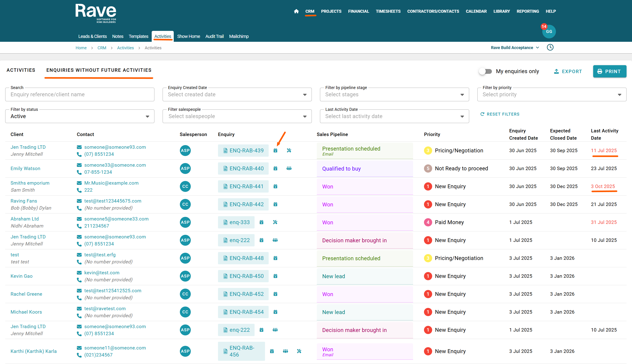Click calendar icon next to ENQ-RAB-448
This screenshot has height=364, width=632.
pos(275,258)
